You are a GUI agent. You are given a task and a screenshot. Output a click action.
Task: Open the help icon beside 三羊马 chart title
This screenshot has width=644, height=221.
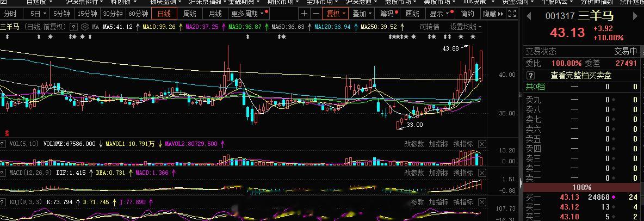click(73, 27)
